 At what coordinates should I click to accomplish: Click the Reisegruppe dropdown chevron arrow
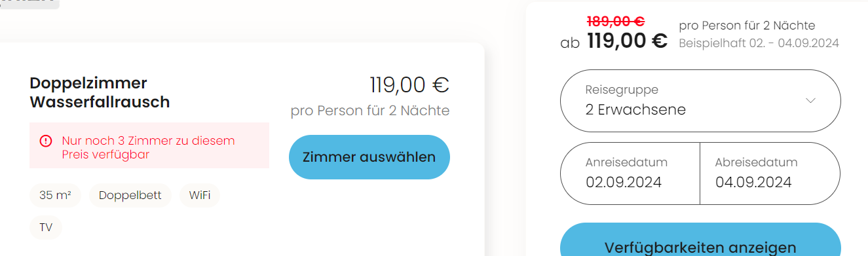click(810, 101)
